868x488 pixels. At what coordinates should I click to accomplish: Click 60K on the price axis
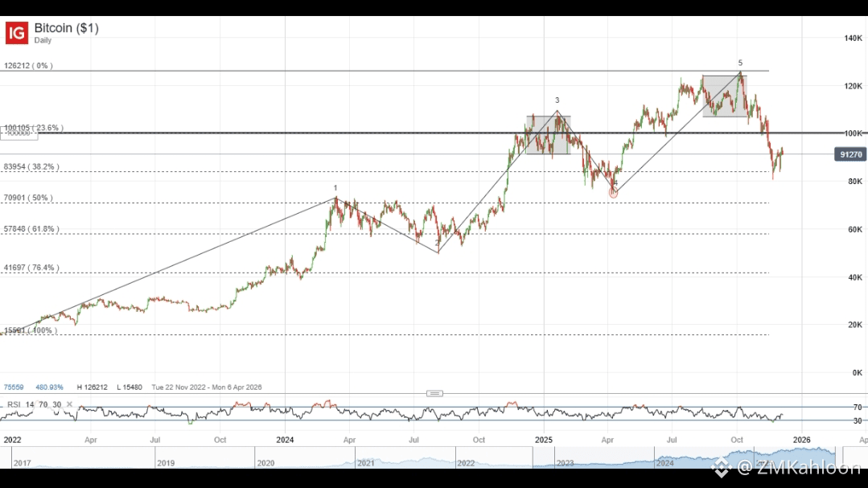tap(855, 229)
